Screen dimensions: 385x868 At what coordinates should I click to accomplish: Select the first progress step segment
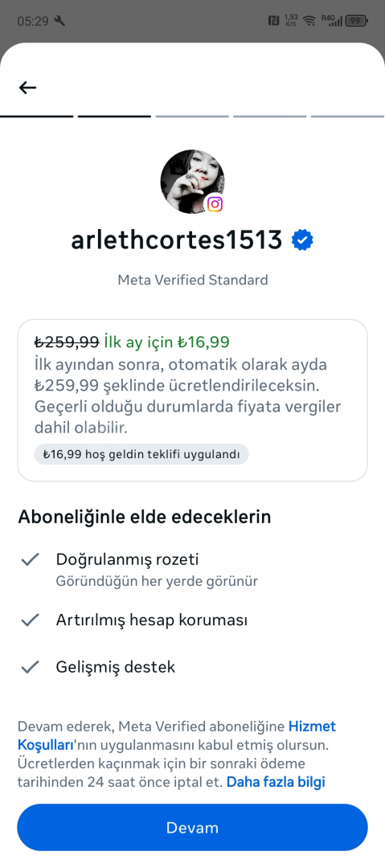(x=36, y=117)
